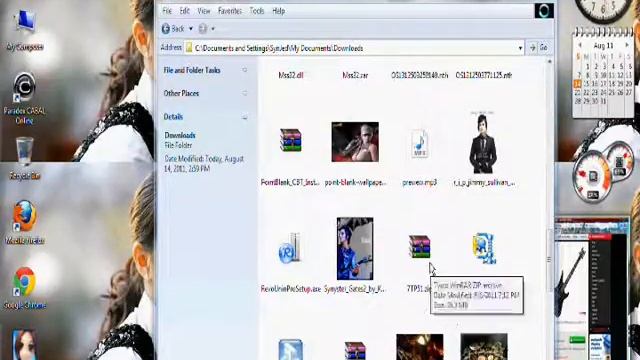Open the Back history dropdown arrow
Viewport: 640px width, 360px height.
191,29
